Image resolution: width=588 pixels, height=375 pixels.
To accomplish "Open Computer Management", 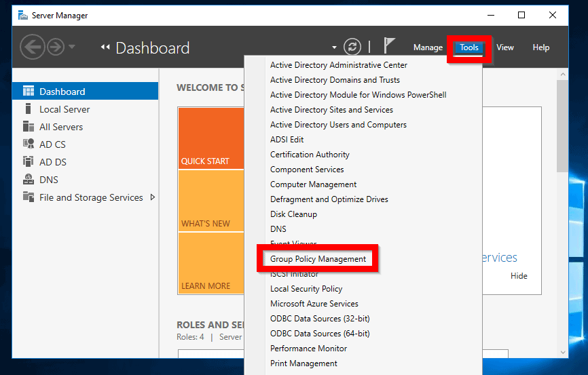I will coord(313,184).
